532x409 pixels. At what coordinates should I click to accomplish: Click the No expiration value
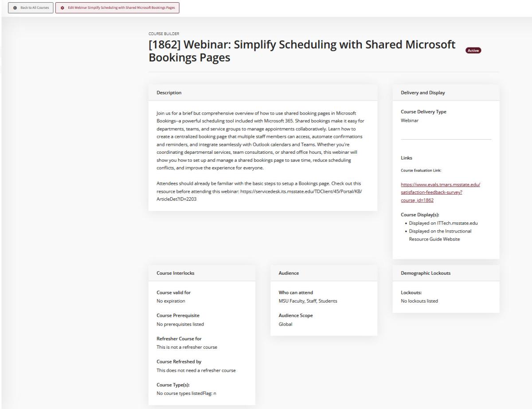pos(171,301)
